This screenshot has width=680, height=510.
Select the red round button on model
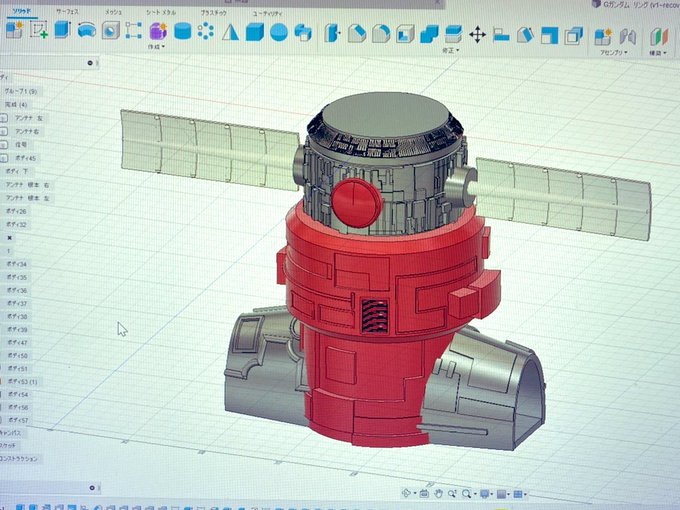click(356, 202)
